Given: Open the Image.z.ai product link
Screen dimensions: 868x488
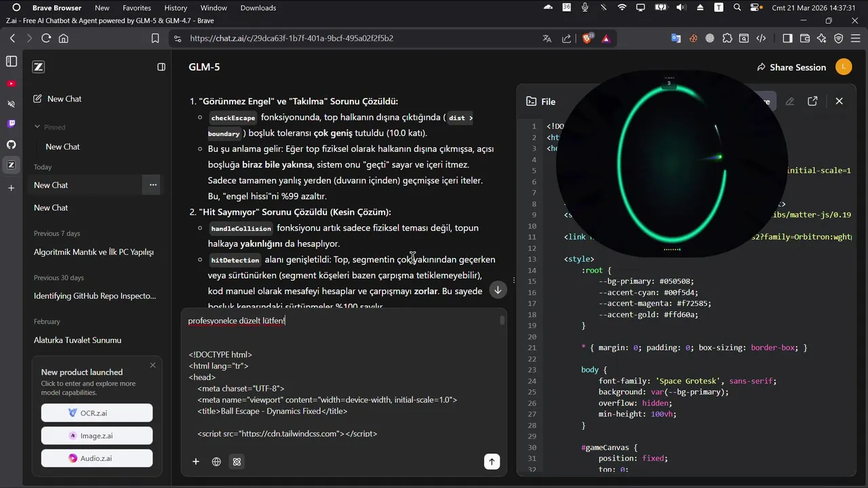Looking at the screenshot, I should point(97,436).
